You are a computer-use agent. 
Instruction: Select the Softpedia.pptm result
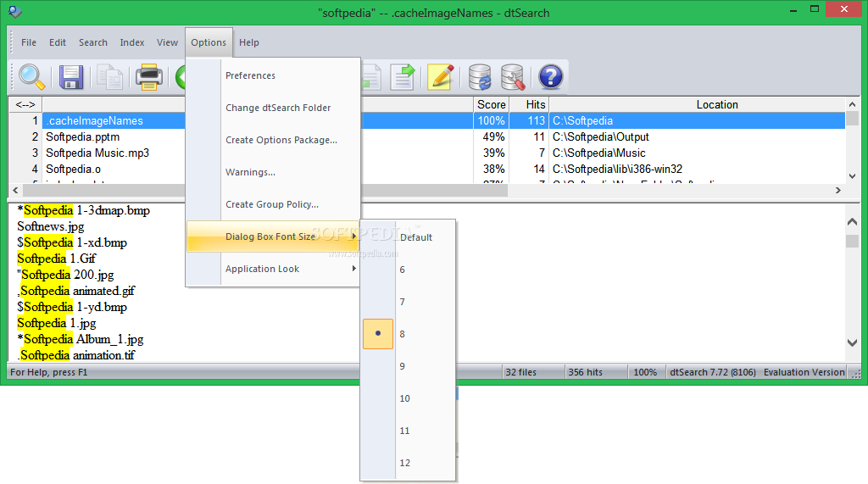pyautogui.click(x=82, y=136)
